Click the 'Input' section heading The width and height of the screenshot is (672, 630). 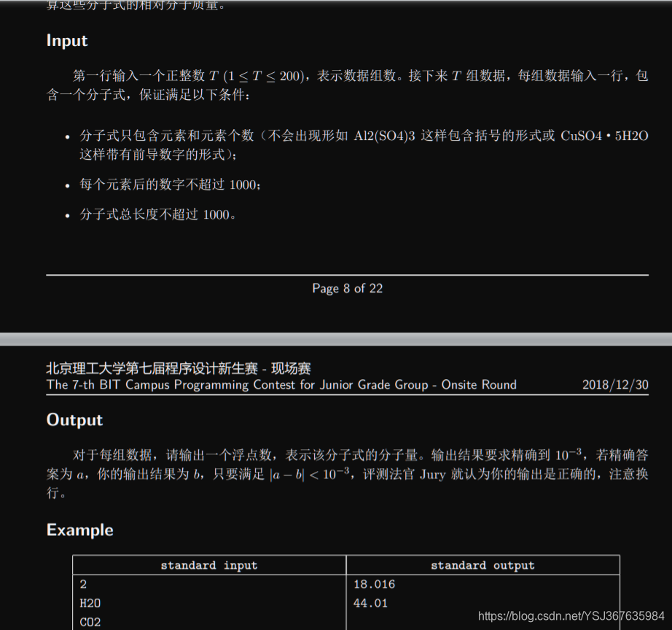click(x=67, y=41)
